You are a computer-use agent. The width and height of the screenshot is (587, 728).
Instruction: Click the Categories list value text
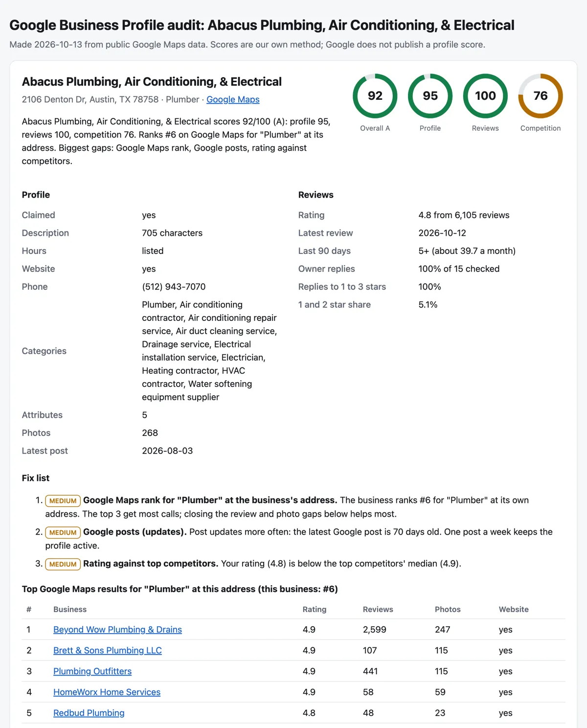pos(209,351)
